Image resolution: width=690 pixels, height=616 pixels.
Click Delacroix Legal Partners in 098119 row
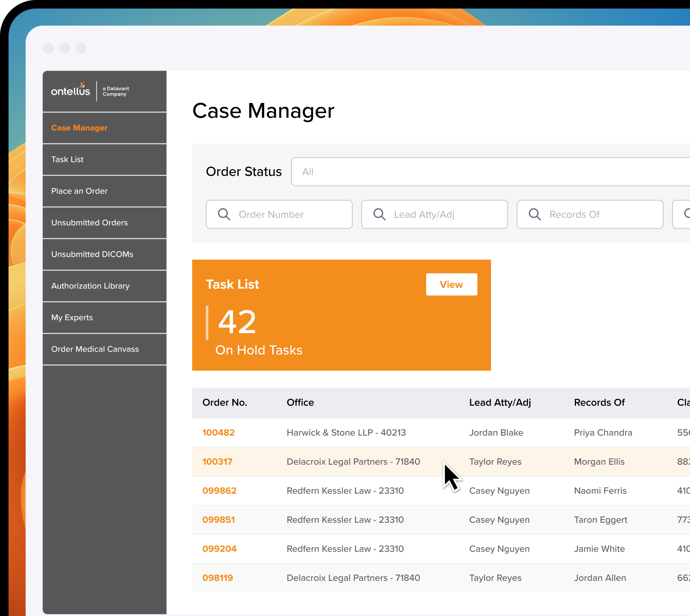[x=354, y=578]
